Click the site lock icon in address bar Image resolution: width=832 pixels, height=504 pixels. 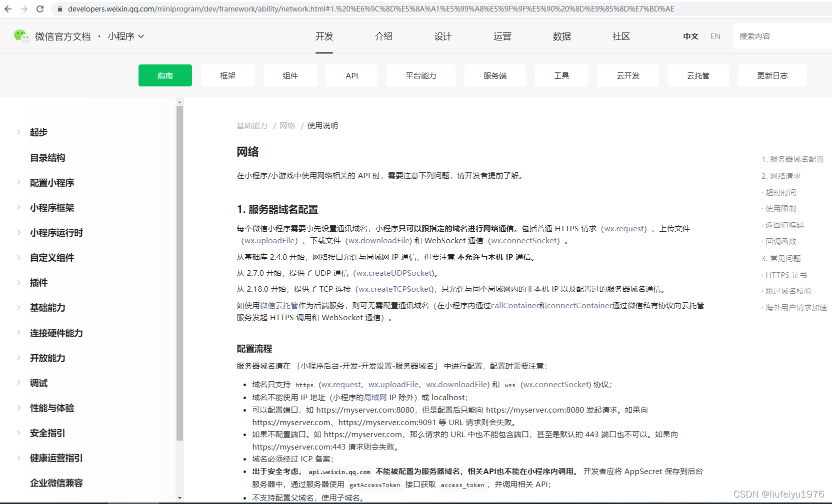59,9
